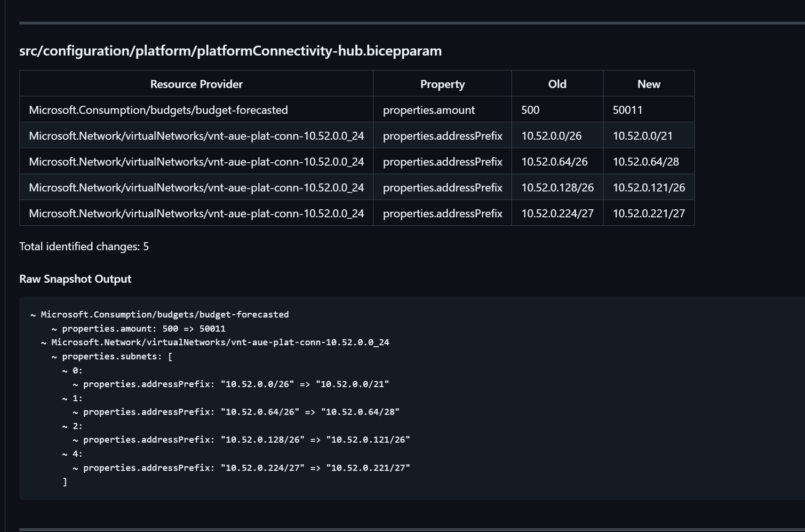Click the Raw Snapshot Output heading
This screenshot has height=532, width=805.
(75, 278)
